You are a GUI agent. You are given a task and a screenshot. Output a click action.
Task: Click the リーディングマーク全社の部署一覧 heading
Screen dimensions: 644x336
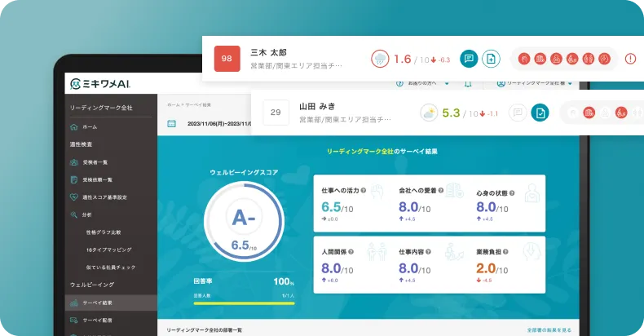pos(204,330)
